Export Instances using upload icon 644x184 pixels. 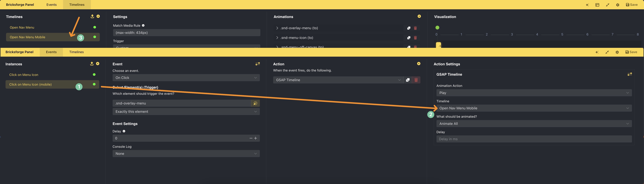coord(92,64)
